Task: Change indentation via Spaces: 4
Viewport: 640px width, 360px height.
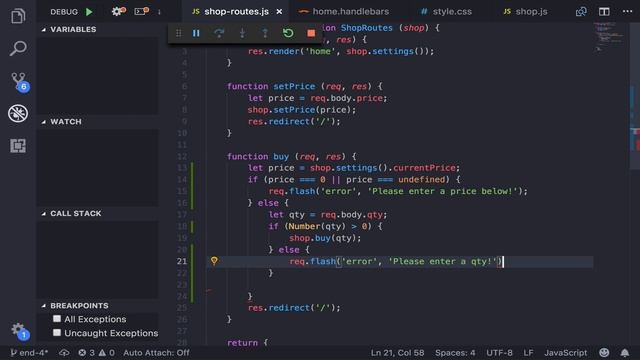Action: [455, 352]
